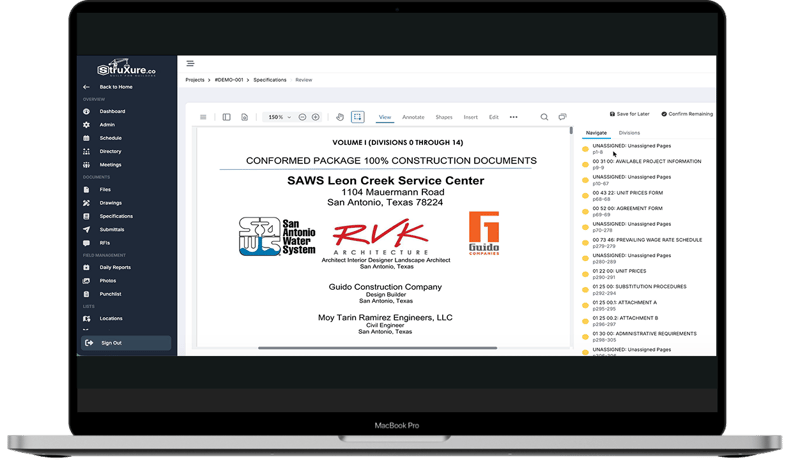800x476 pixels.
Task: Open the more tools ellipsis menu
Action: [514, 117]
